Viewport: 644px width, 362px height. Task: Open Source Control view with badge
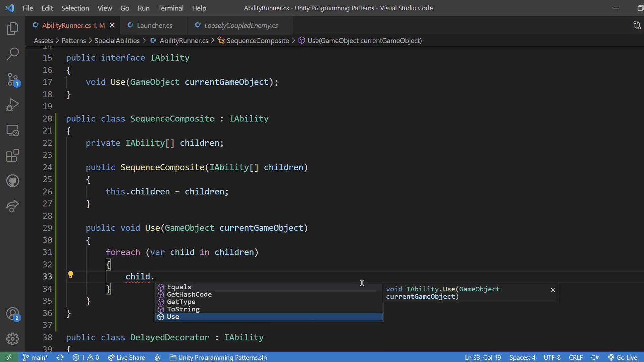(x=13, y=80)
